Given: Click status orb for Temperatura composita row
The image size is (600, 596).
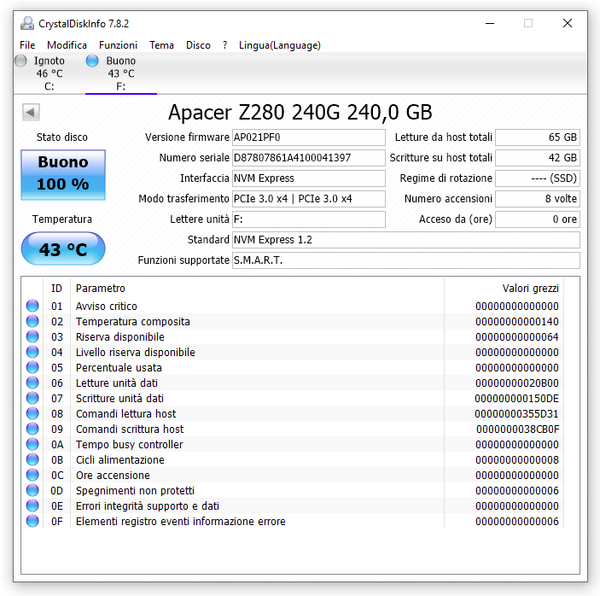Looking at the screenshot, I should pyautogui.click(x=33, y=321).
